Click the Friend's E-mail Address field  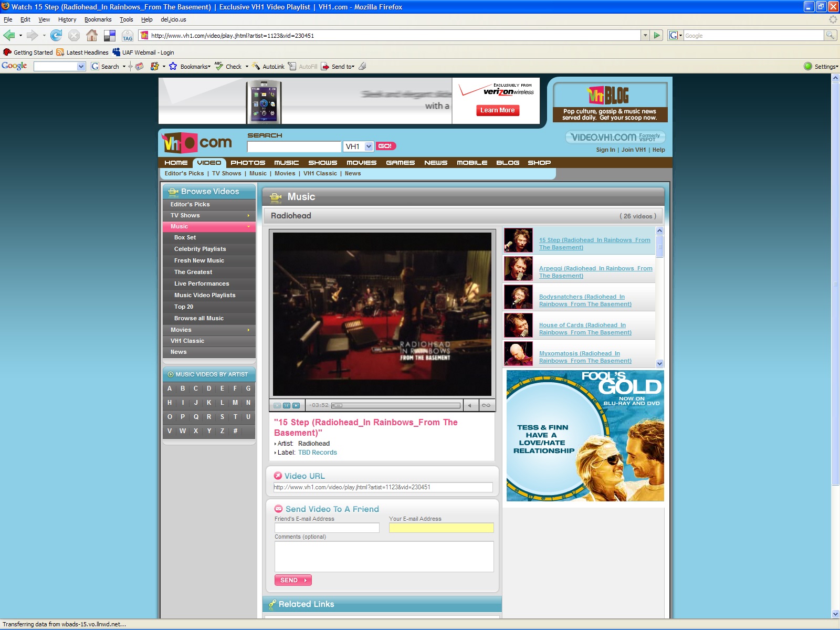[x=327, y=528]
